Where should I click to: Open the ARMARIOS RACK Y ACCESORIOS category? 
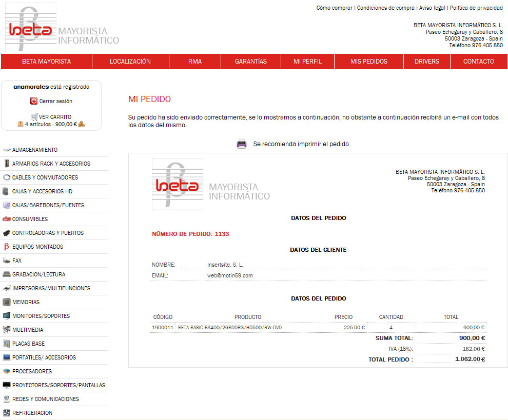pyautogui.click(x=51, y=164)
